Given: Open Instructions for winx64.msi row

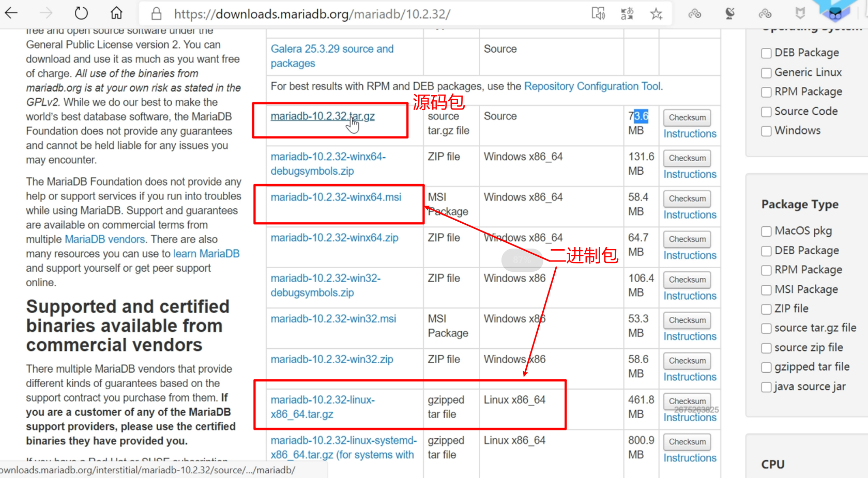Looking at the screenshot, I should [x=690, y=215].
